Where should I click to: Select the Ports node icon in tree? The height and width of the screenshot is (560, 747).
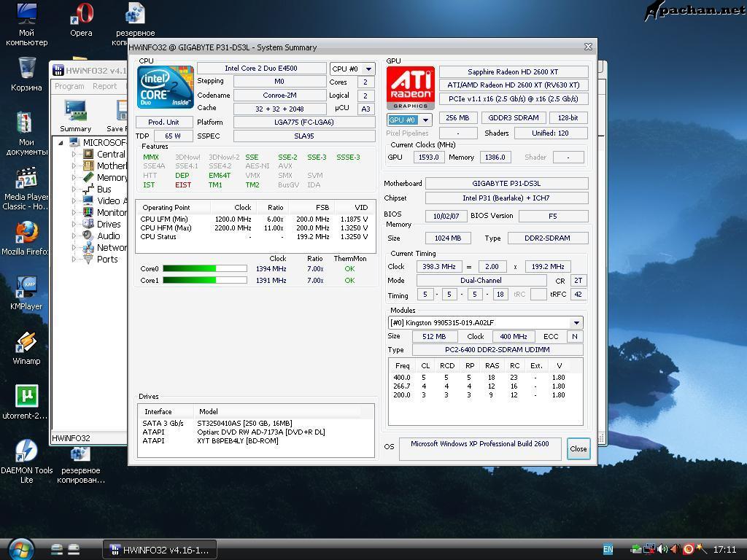pyautogui.click(x=88, y=259)
